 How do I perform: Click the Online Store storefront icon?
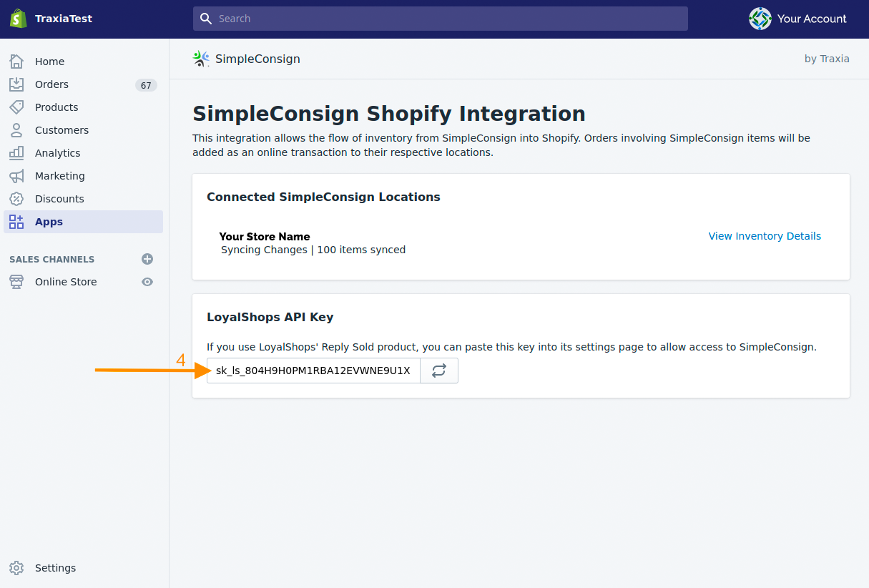tap(16, 282)
